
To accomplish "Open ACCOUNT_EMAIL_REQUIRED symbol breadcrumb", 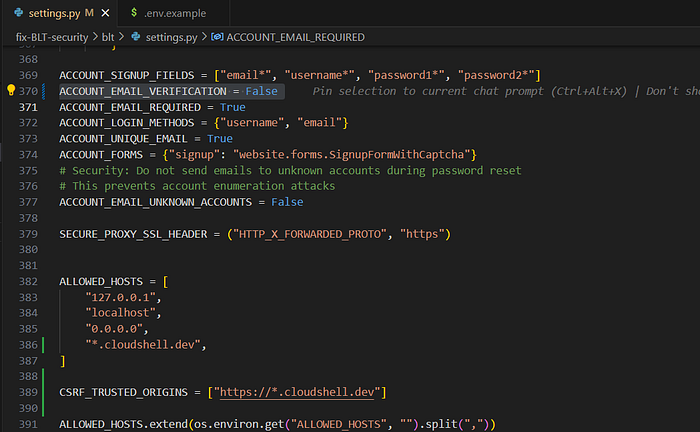I will 295,37.
